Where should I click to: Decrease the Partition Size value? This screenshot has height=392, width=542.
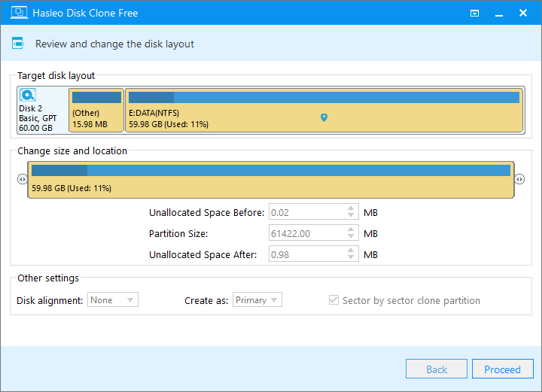click(351, 236)
